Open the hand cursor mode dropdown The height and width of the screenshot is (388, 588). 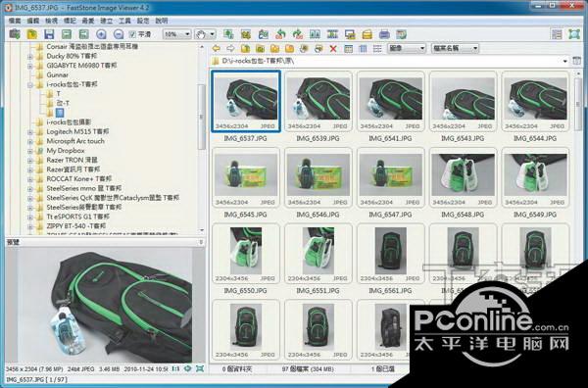(205, 34)
